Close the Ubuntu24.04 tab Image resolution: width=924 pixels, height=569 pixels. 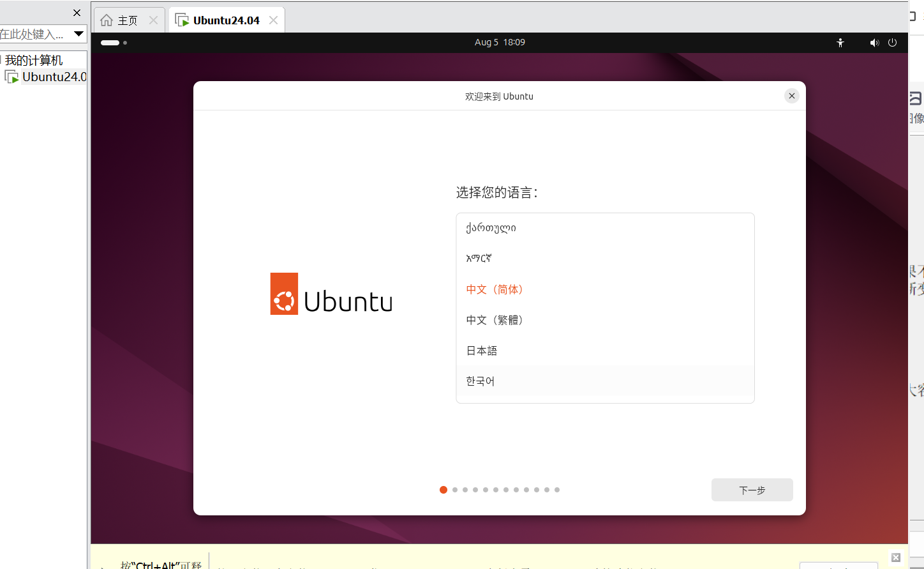tap(273, 20)
